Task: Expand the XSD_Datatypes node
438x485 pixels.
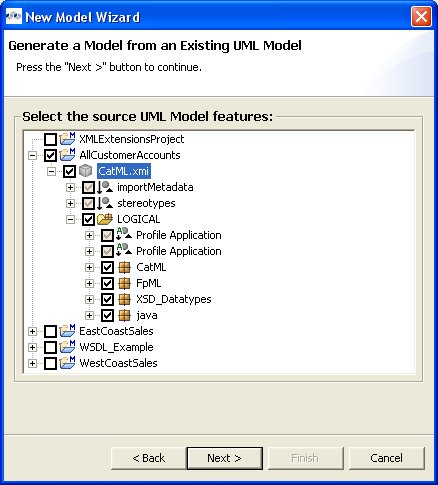Action: [89, 299]
